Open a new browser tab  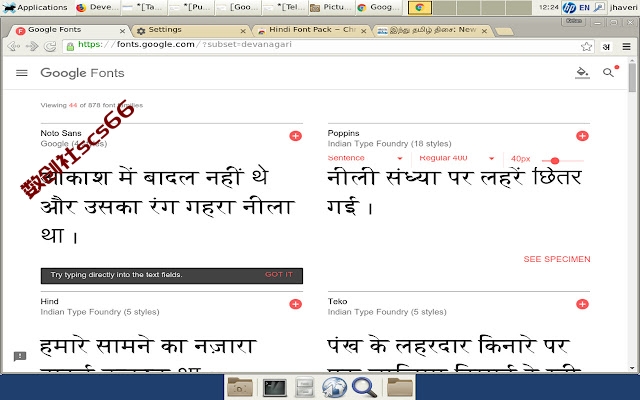point(504,31)
